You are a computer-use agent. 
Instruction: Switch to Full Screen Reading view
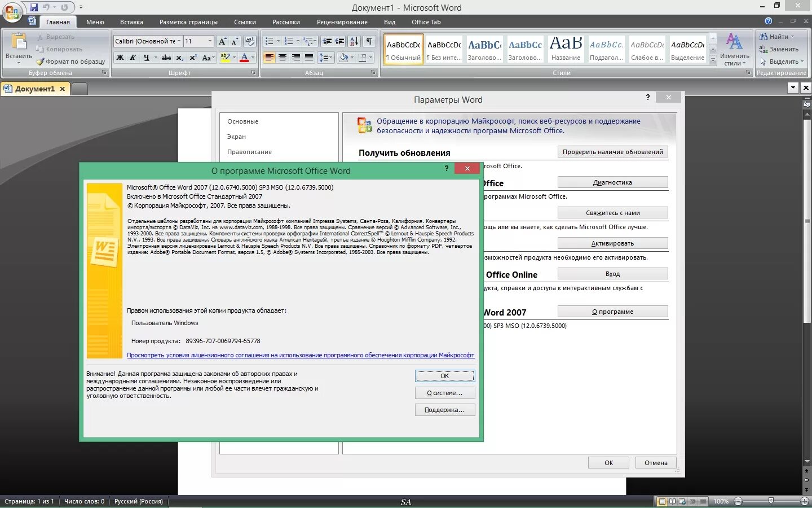[x=673, y=501]
